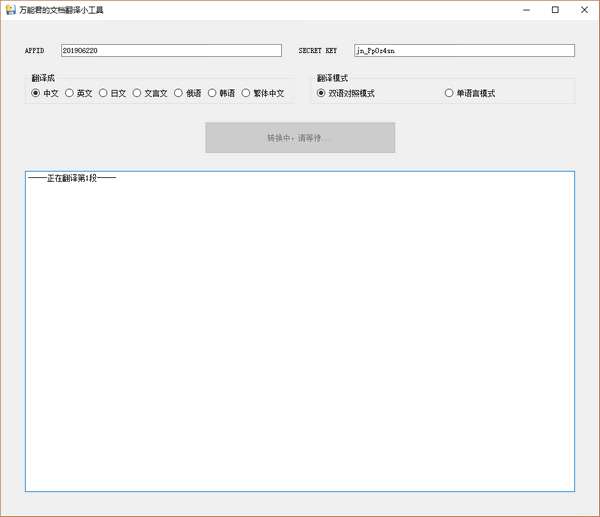Viewport: 600px width, 517px height.
Task: Minimize the translation tool window
Action: (527, 10)
